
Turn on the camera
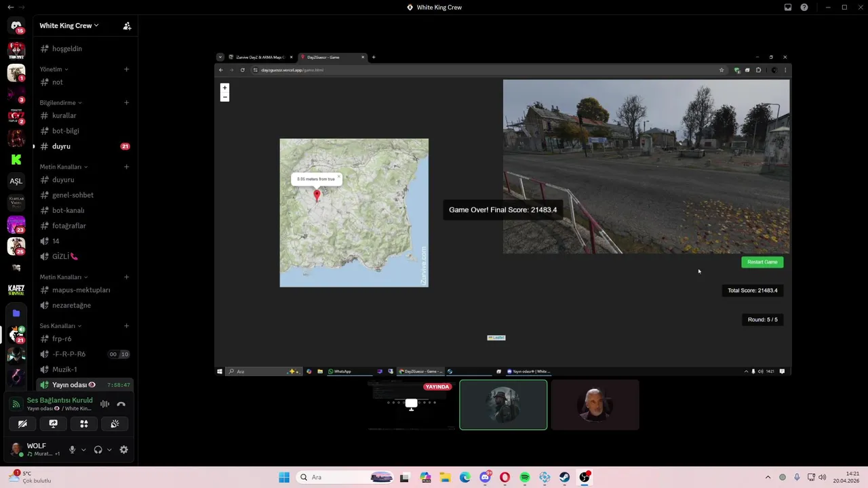click(22, 424)
